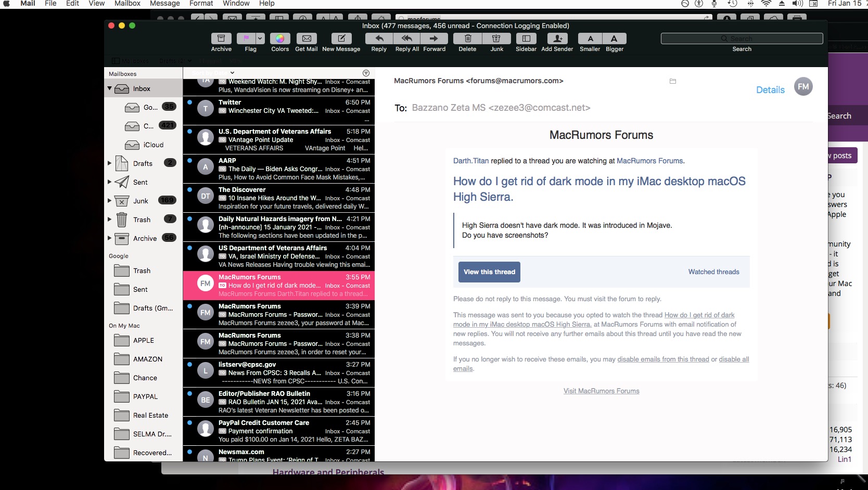The height and width of the screenshot is (490, 868).
Task: Expand the Junk mailbox triangle
Action: click(x=110, y=201)
